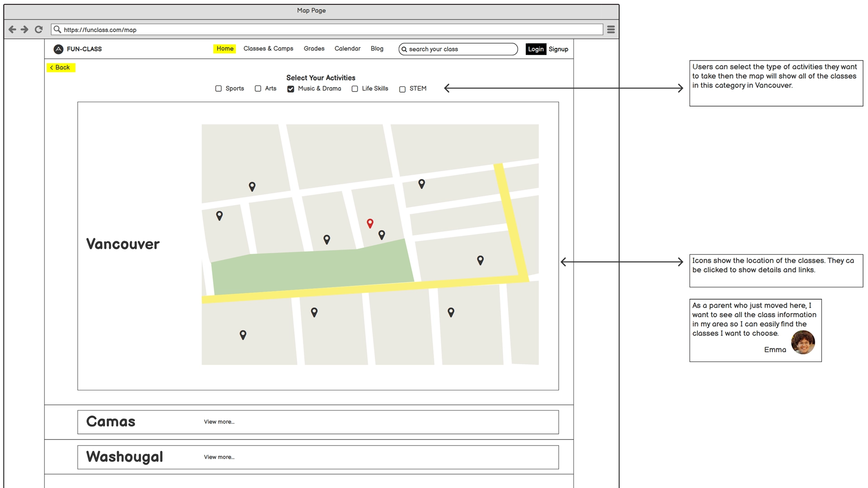Check the Arts activities filter
This screenshot has width=868, height=488.
tap(258, 89)
